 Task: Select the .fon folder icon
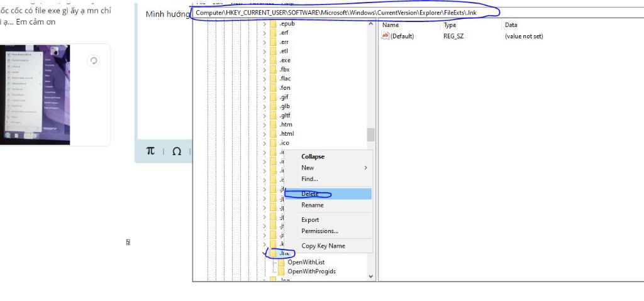(x=273, y=88)
